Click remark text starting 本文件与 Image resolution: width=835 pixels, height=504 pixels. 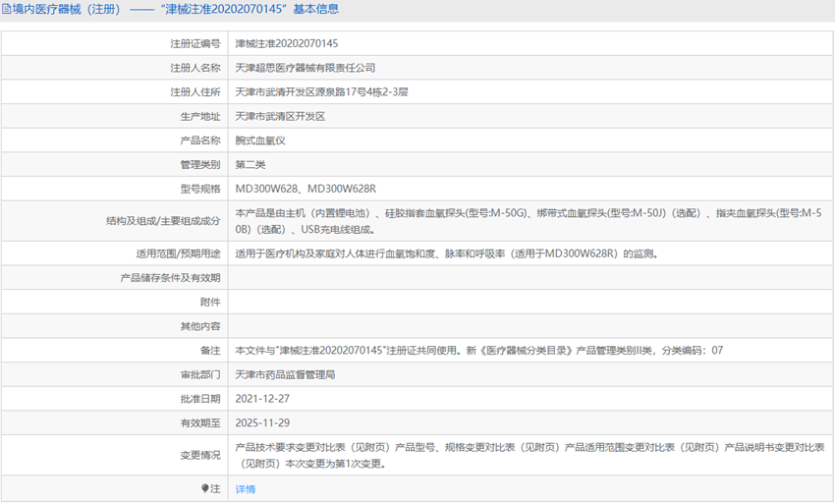tap(479, 351)
